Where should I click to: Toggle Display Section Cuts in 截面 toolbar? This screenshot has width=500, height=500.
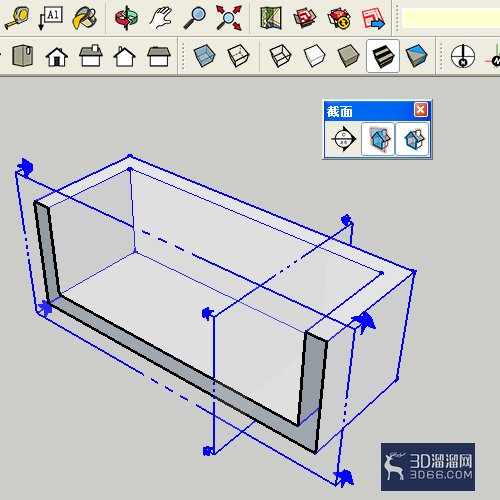pos(413,139)
